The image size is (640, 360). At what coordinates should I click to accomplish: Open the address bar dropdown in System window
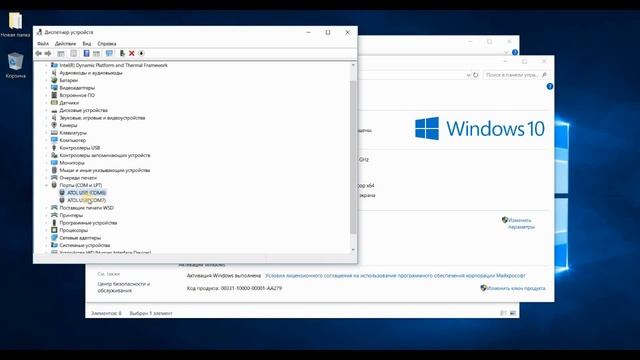point(468,75)
